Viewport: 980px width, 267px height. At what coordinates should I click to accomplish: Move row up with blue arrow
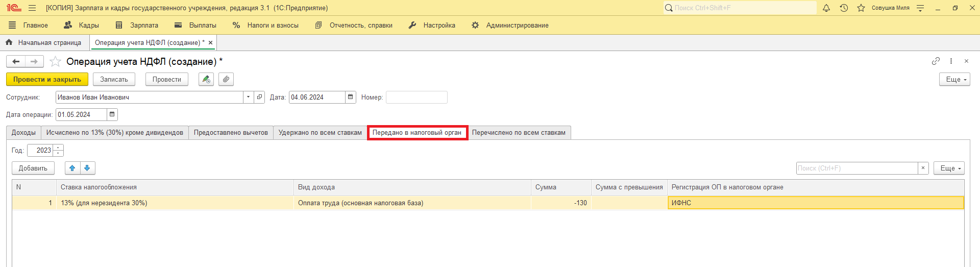click(x=72, y=168)
